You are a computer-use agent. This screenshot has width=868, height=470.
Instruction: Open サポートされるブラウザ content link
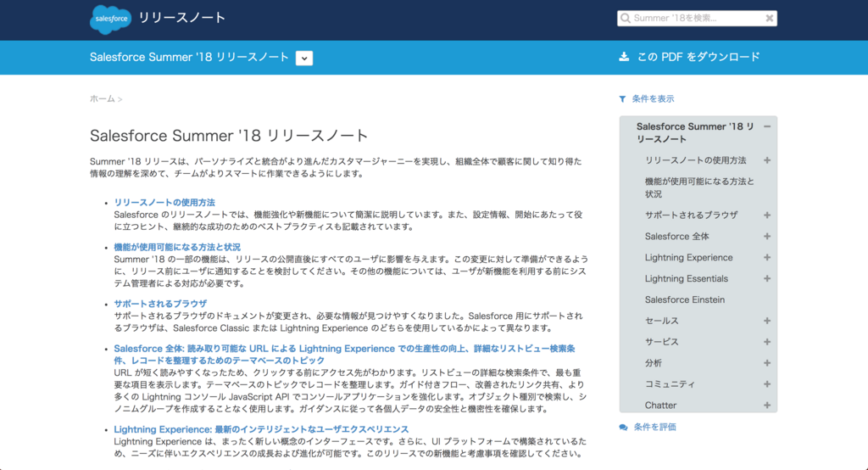(160, 304)
